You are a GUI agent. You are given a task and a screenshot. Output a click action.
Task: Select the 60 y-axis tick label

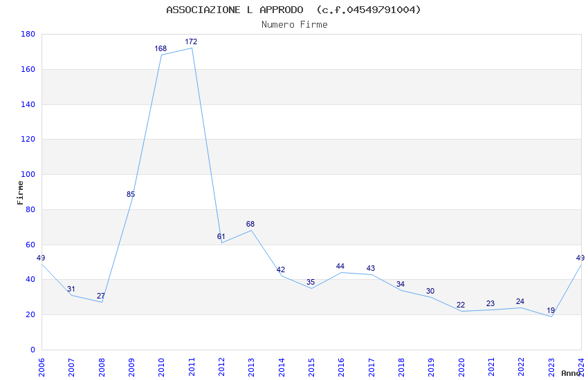click(30, 245)
